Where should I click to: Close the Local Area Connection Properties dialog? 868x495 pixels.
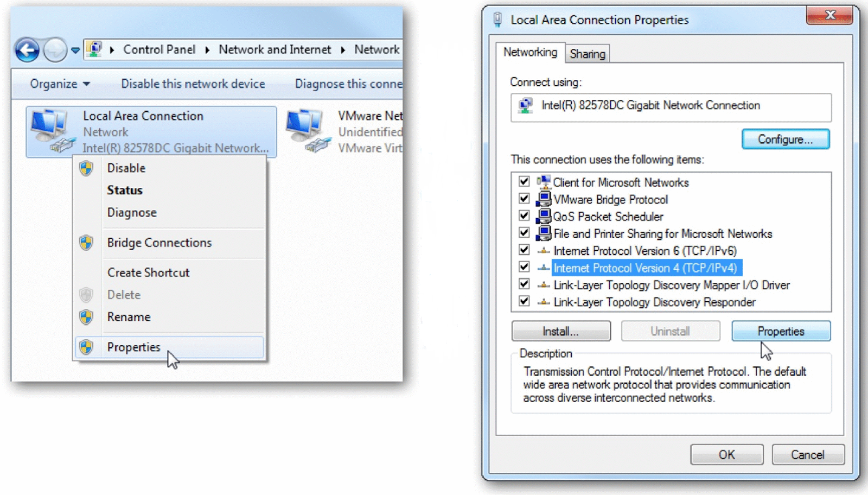tap(829, 15)
